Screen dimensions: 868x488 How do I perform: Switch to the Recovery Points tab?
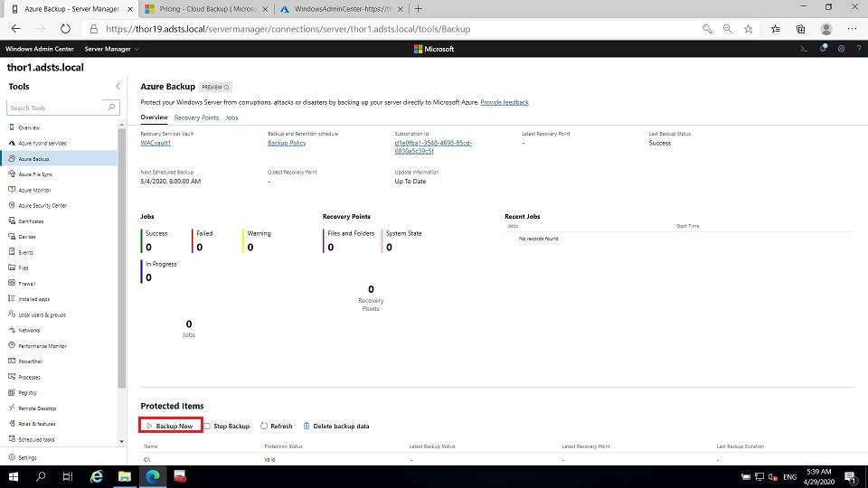click(196, 117)
